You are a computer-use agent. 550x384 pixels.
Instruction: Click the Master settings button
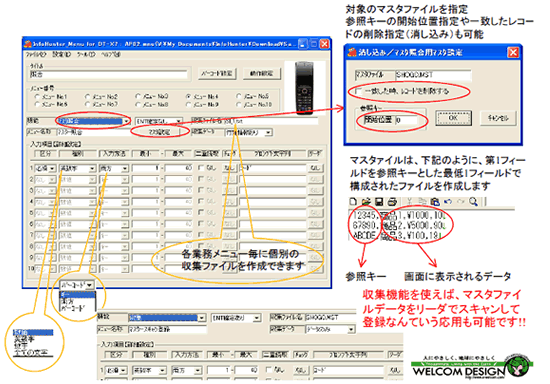pyautogui.click(x=160, y=132)
